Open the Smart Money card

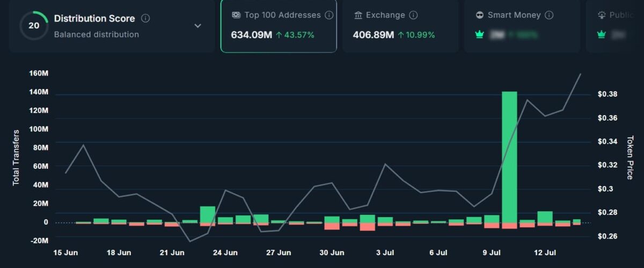(x=522, y=26)
